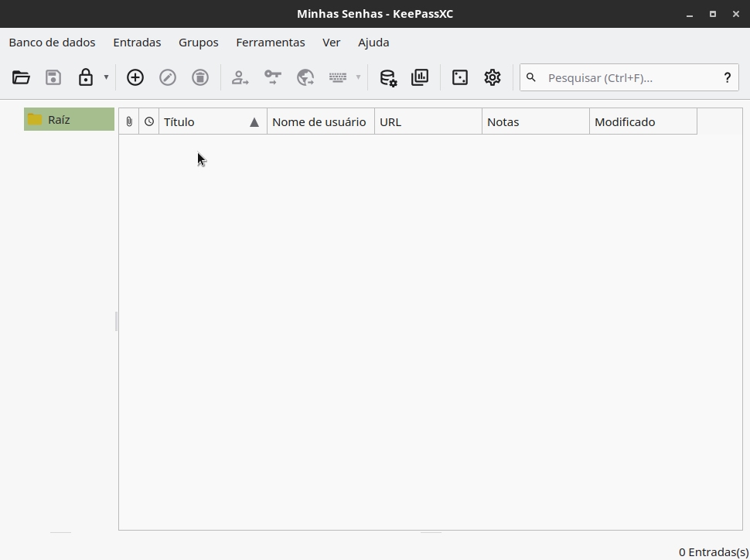Open the Grupos menu
Viewport: 750px width, 560px height.
point(199,42)
